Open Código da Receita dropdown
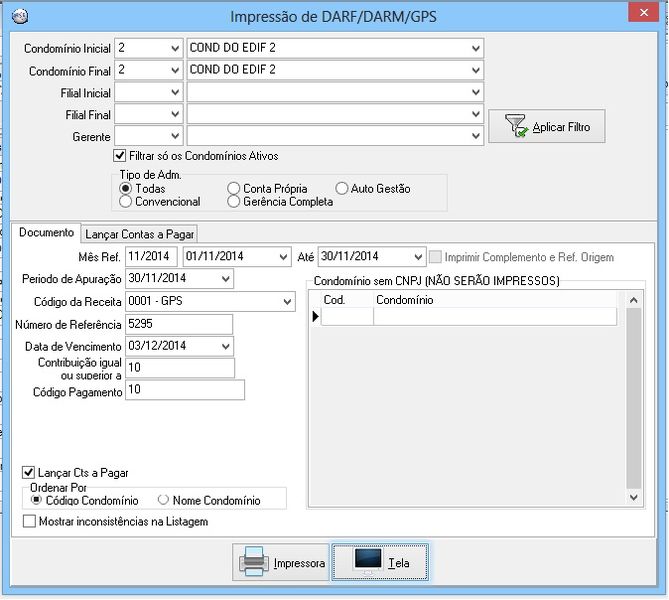Viewport: 669px width, 600px height. (287, 302)
